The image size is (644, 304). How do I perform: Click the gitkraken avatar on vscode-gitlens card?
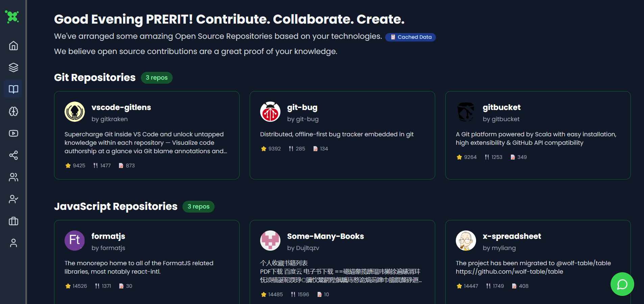(x=74, y=112)
